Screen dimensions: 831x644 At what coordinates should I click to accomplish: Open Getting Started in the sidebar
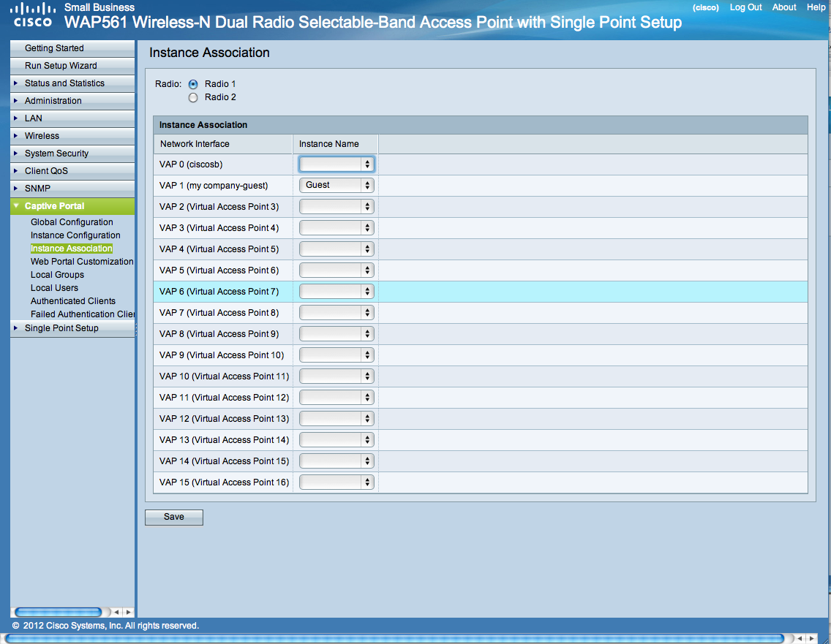tap(72, 48)
